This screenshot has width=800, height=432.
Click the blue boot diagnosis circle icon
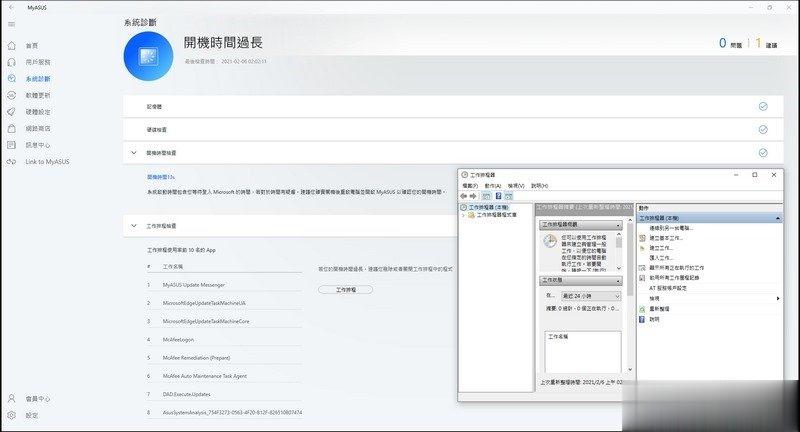click(x=148, y=56)
